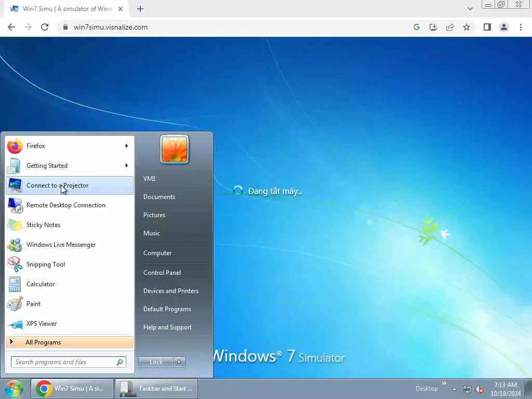Bookmark page with the star icon

click(467, 27)
